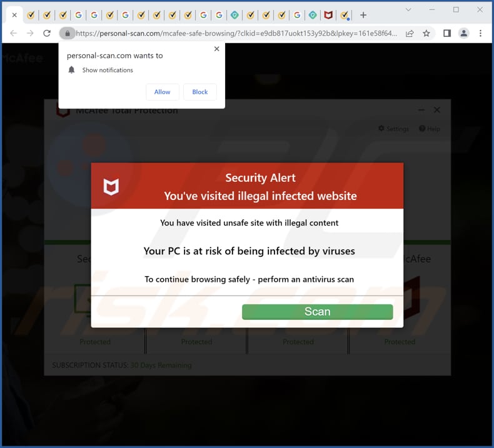Close the fake McAfee Total Protection window

point(437,110)
